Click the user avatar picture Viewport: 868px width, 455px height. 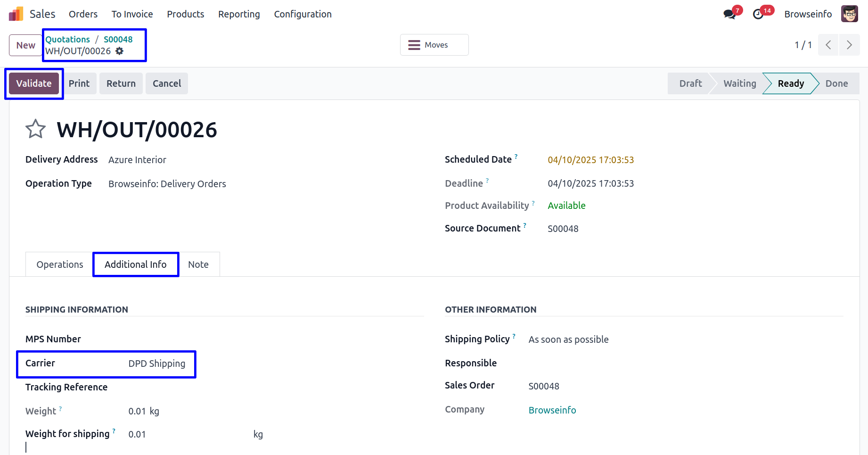850,14
